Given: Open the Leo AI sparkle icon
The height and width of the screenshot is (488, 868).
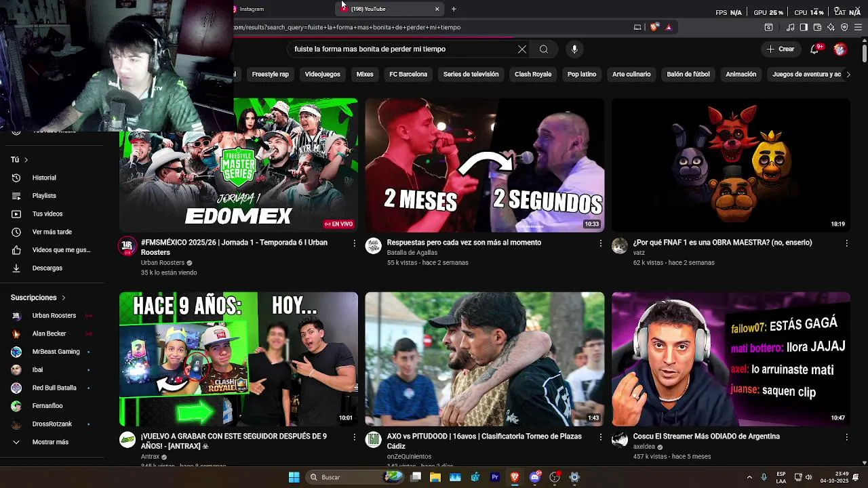Looking at the screenshot, I should click(x=831, y=27).
